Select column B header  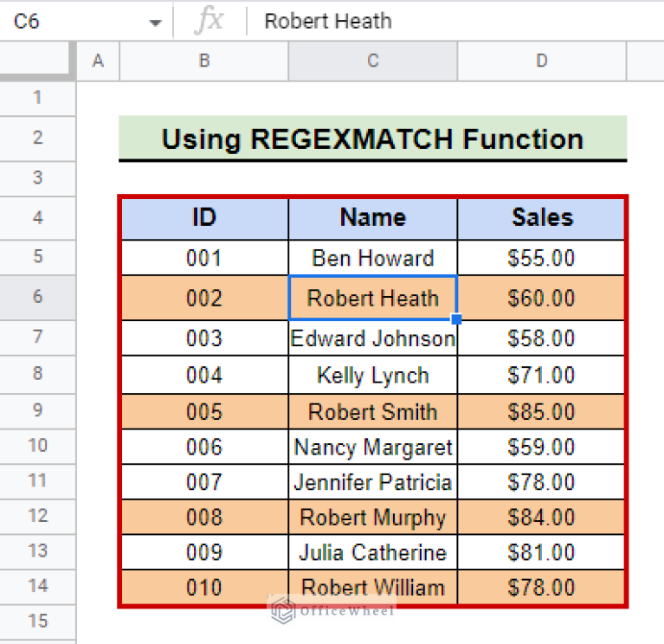[x=203, y=61]
